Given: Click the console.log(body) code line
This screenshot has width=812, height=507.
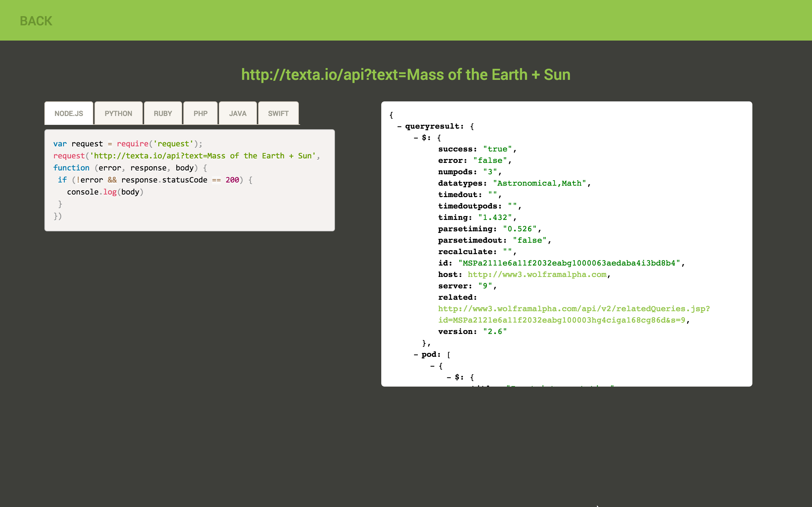Looking at the screenshot, I should click(x=105, y=192).
